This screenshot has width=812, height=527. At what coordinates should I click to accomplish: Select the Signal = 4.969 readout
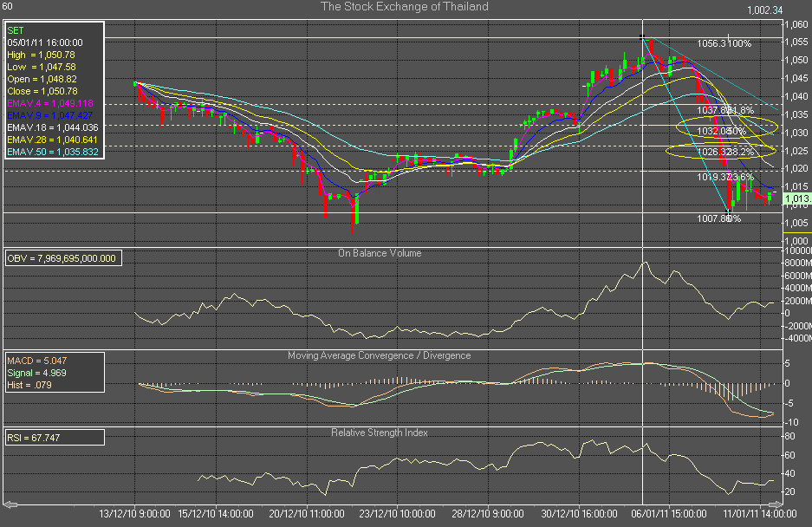36,373
